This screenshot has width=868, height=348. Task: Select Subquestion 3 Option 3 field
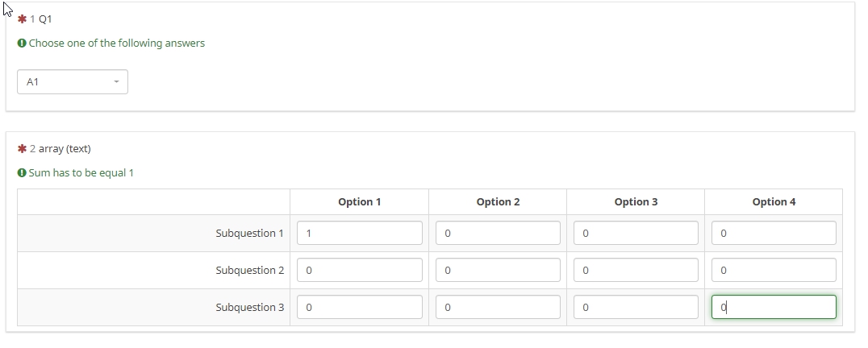[636, 308]
